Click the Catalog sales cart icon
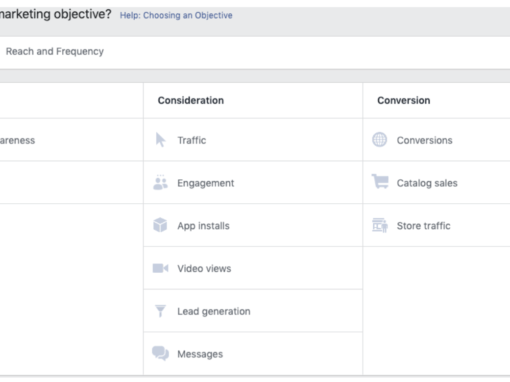Viewport: 510px width, 382px height. (x=380, y=182)
